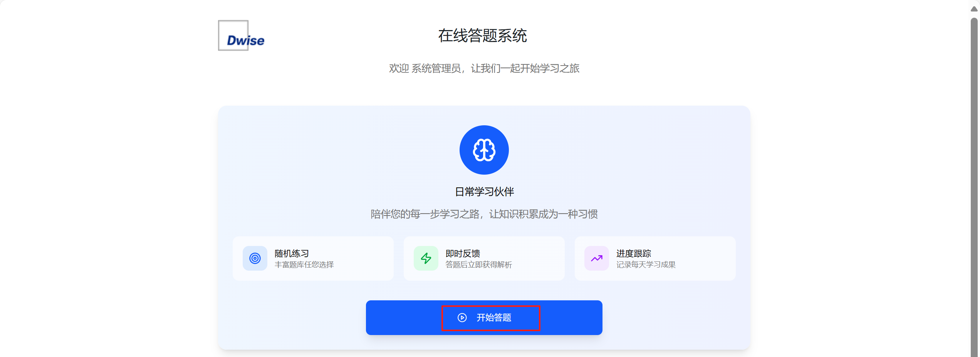Click the 丰富题库任您选择 description

(x=304, y=265)
